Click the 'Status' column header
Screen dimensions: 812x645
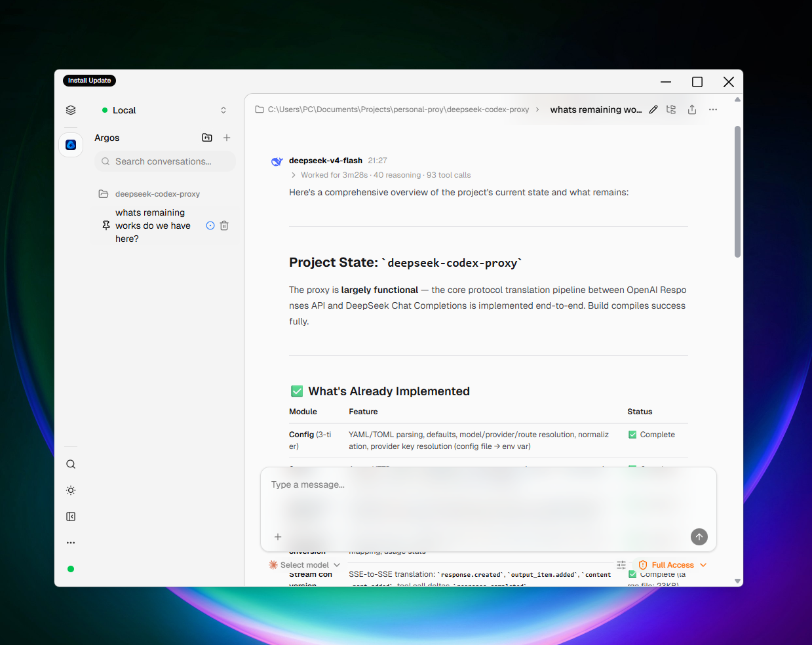tap(640, 412)
